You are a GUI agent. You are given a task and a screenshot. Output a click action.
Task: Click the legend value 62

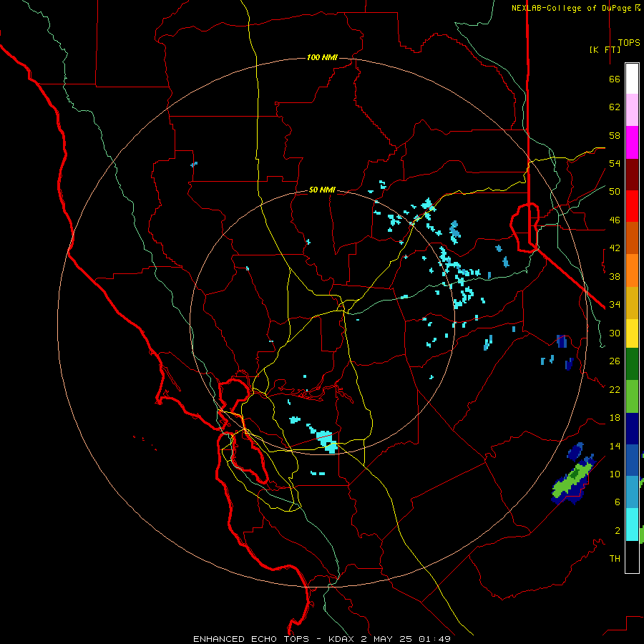(x=615, y=107)
